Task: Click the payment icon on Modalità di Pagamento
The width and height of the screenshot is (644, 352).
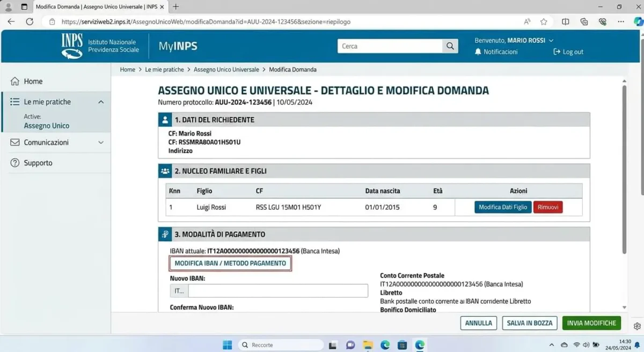Action: [166, 234]
